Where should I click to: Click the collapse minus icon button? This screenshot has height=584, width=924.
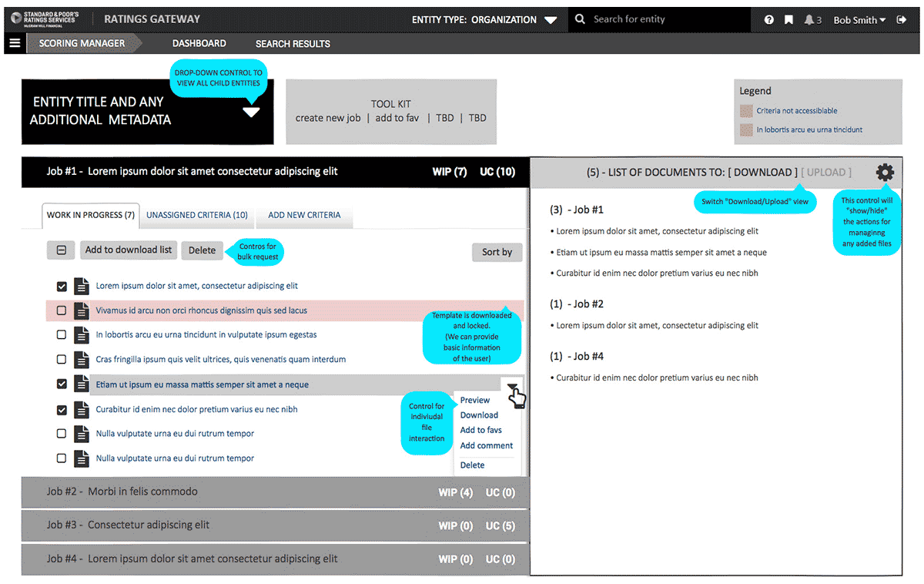click(x=61, y=250)
